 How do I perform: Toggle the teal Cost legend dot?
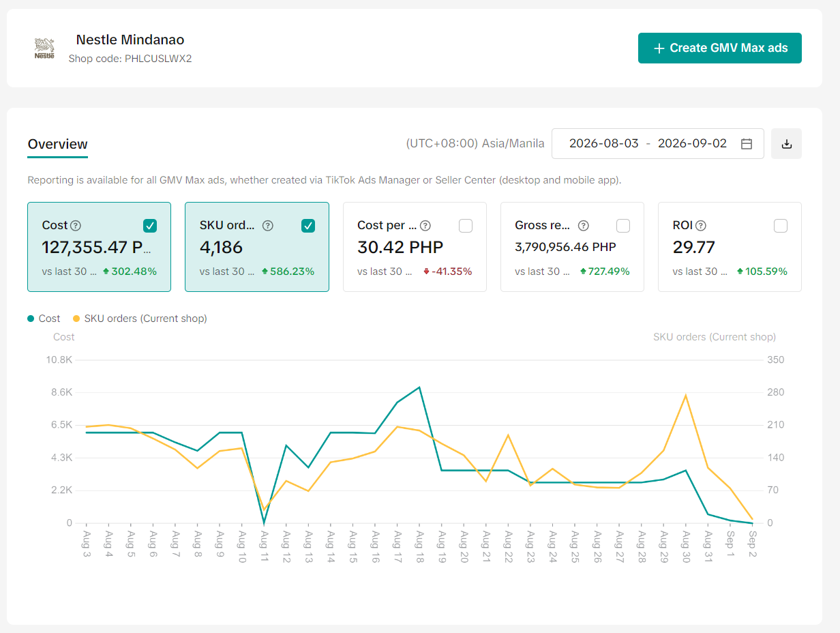tap(31, 319)
